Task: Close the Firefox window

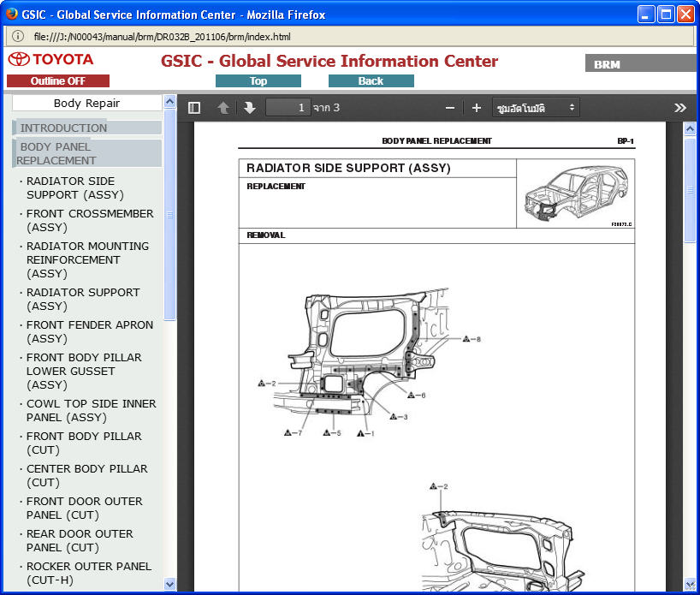Action: [x=685, y=15]
